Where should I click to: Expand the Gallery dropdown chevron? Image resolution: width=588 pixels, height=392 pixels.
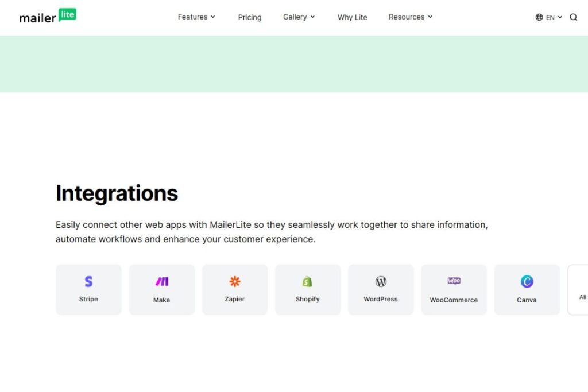coord(312,17)
